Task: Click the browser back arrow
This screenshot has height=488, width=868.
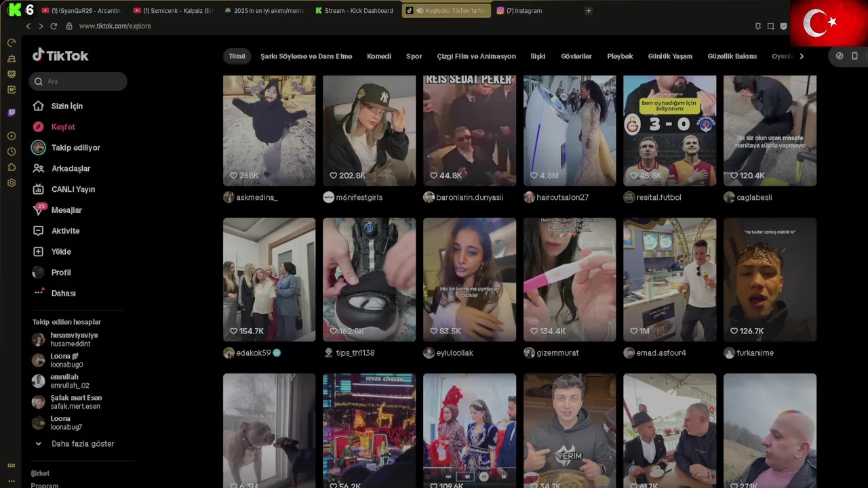Action: pyautogui.click(x=28, y=26)
